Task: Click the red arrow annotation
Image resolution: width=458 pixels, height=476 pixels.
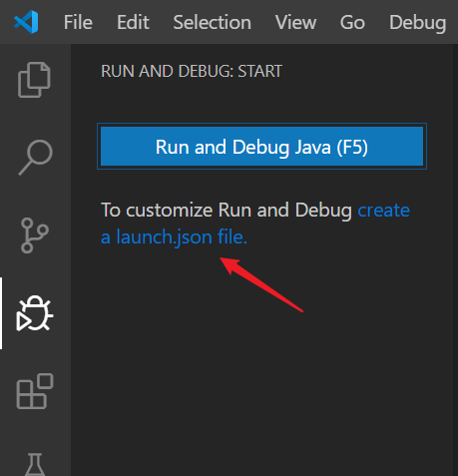Action: [x=261, y=284]
